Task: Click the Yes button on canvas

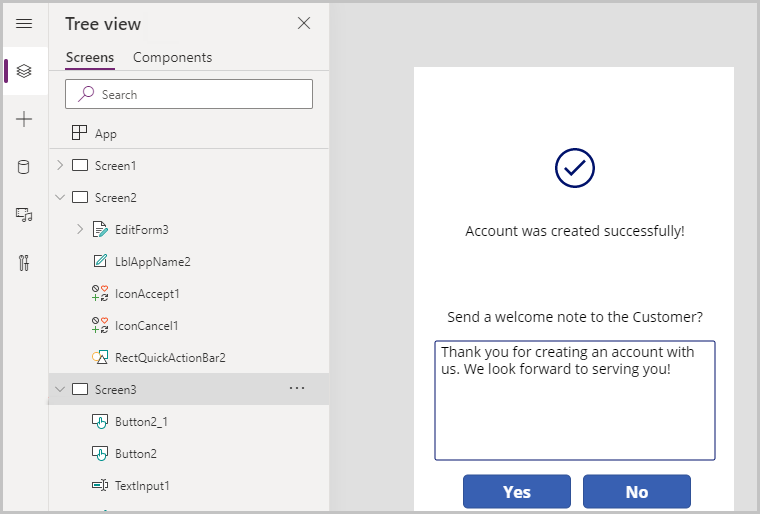Action: point(517,492)
